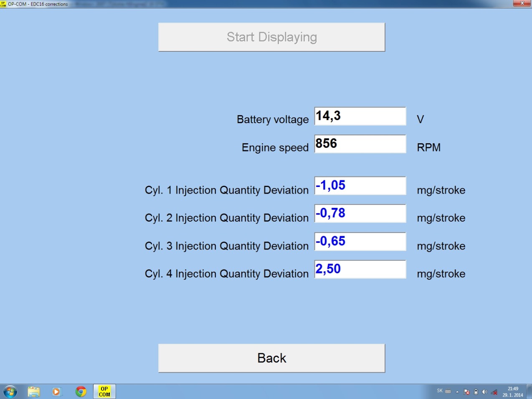Click Cyl. 1 Injection Quantity Deviation field

(360, 186)
